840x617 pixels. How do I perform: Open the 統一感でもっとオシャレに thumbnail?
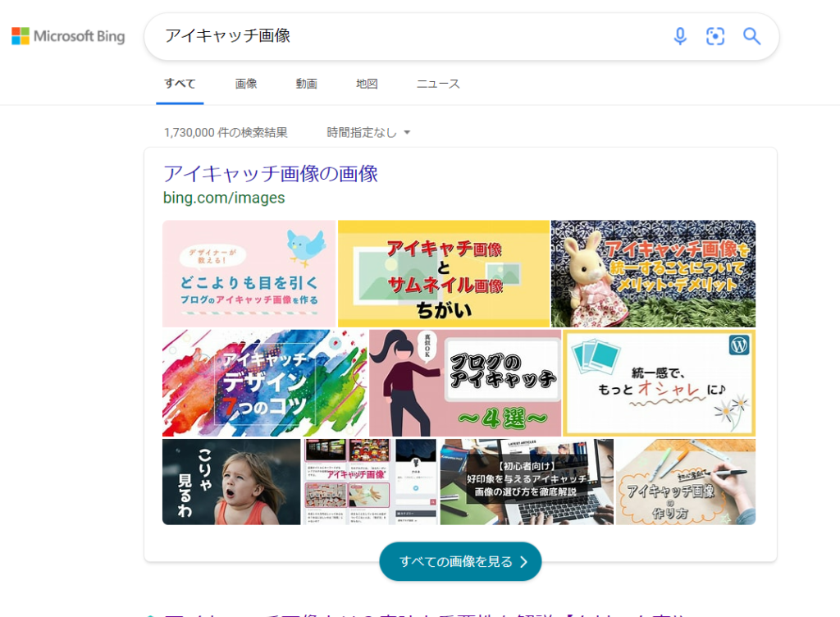point(660,383)
